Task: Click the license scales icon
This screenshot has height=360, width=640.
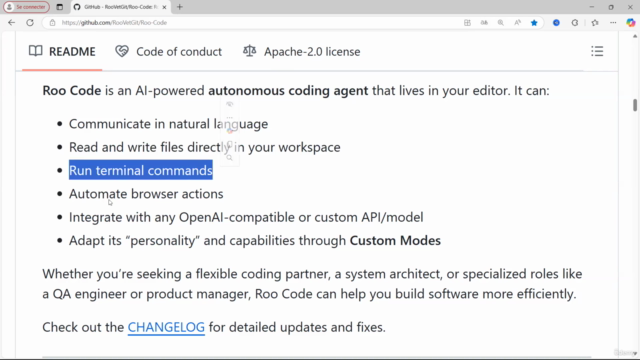Action: click(x=249, y=51)
